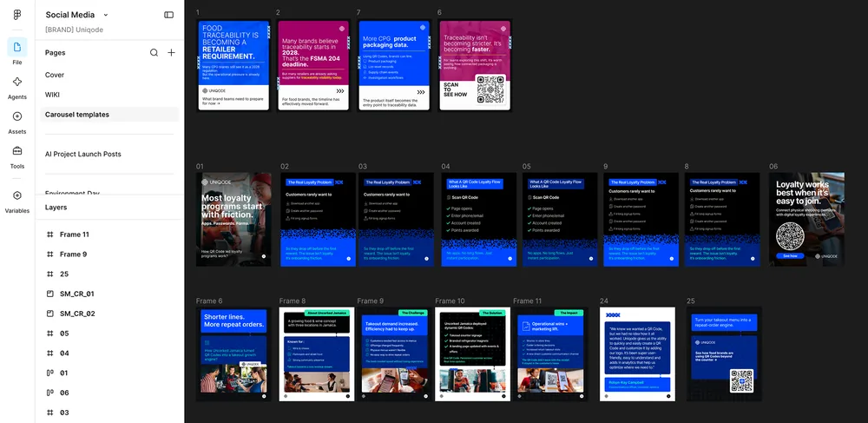
Task: Click the auto-layout icon beside layer 06
Action: point(49,393)
